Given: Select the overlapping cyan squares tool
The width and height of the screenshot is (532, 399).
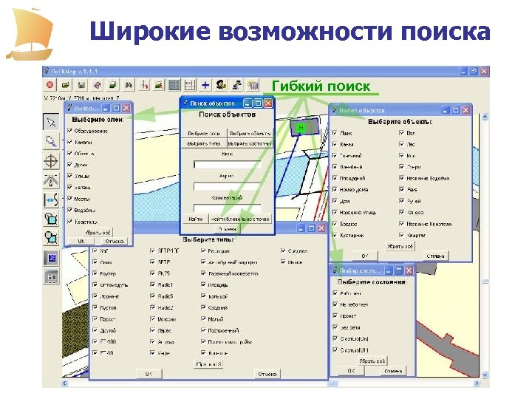Looking at the screenshot, I should [x=51, y=219].
